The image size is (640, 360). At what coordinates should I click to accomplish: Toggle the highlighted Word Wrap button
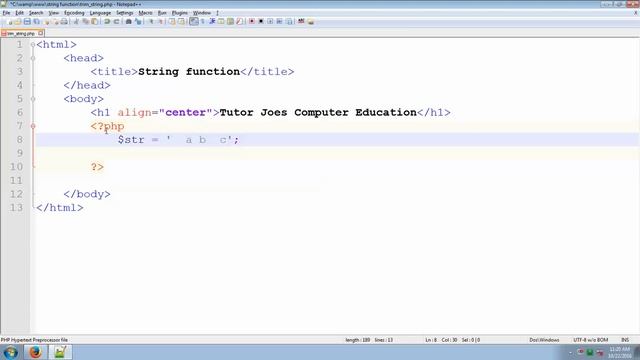pos(193,21)
